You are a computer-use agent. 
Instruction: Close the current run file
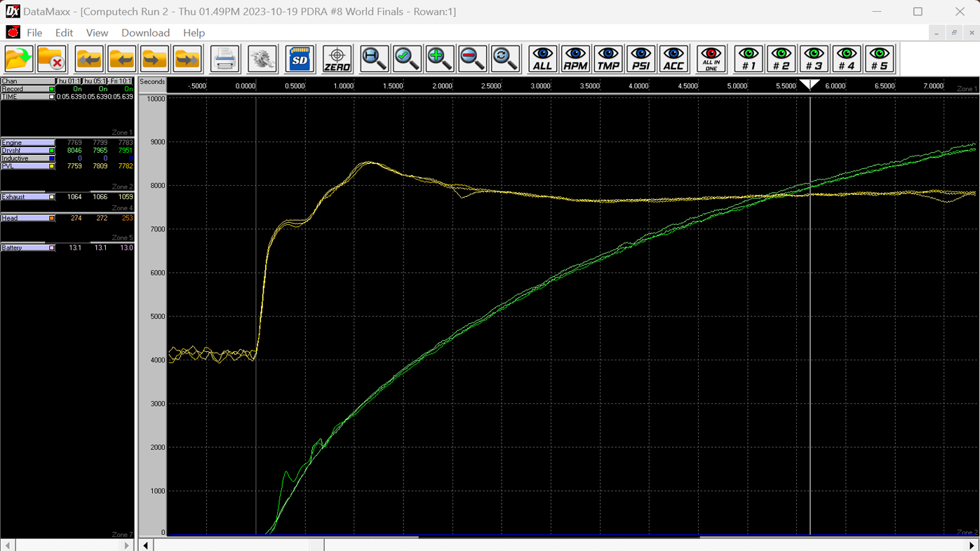tap(51, 59)
